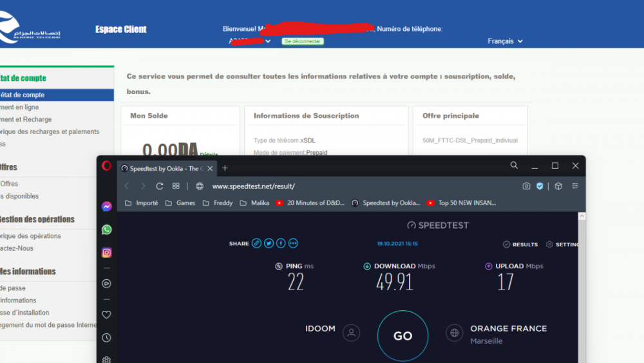
Task: Click the Opera snapshot camera icon
Action: pos(526,186)
